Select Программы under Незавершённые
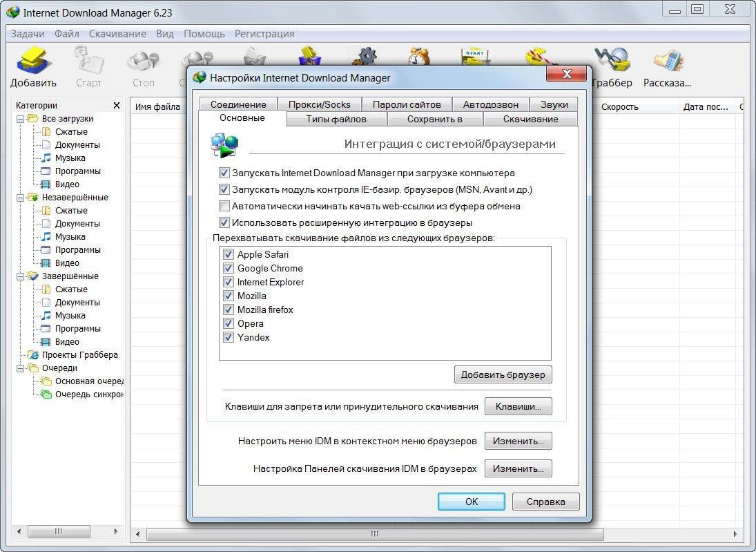The height and width of the screenshot is (552, 756). pos(77,250)
